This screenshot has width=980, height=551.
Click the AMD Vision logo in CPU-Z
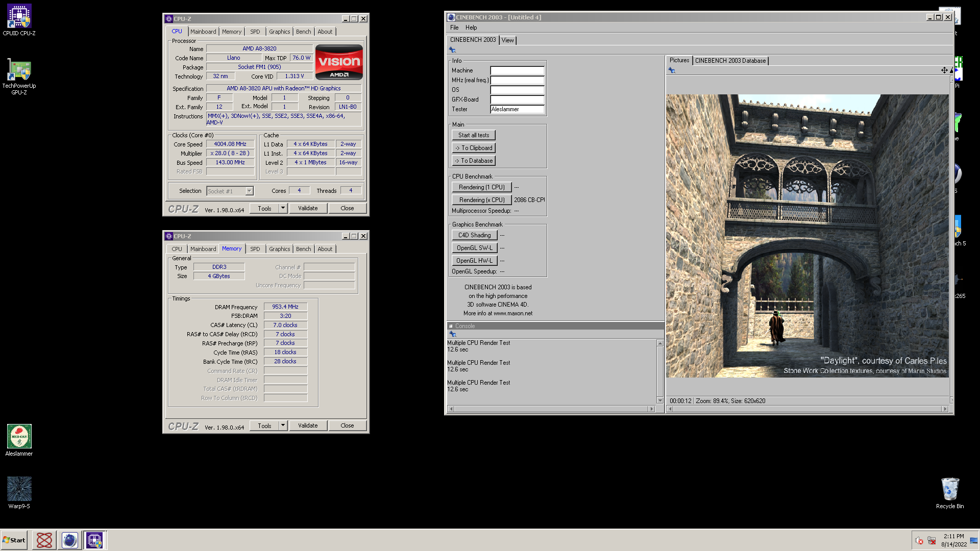[x=339, y=62]
